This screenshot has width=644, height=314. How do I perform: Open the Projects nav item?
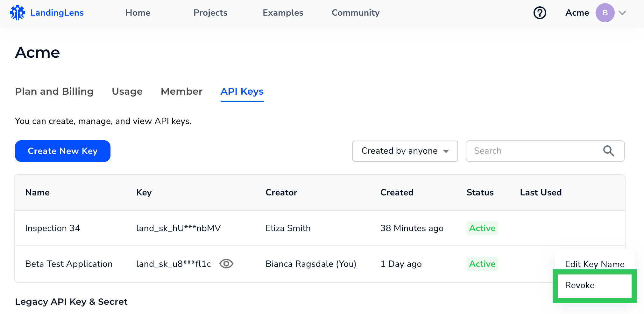click(x=210, y=13)
